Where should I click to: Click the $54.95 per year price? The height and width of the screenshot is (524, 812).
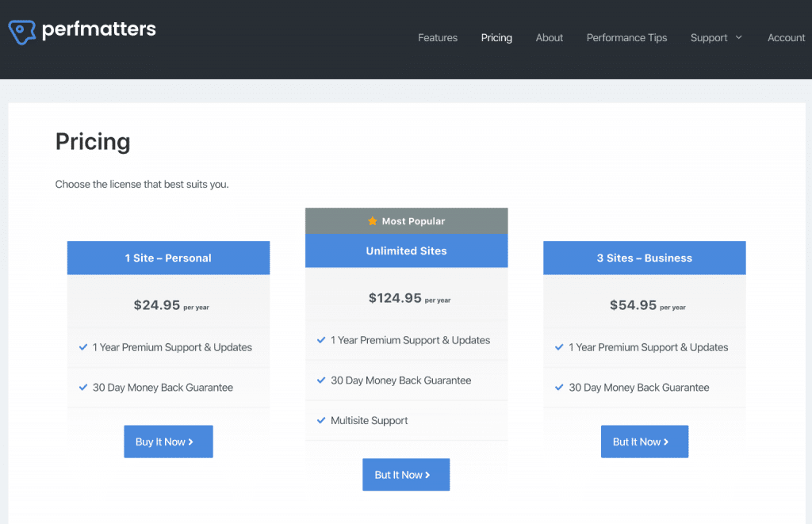pos(648,305)
